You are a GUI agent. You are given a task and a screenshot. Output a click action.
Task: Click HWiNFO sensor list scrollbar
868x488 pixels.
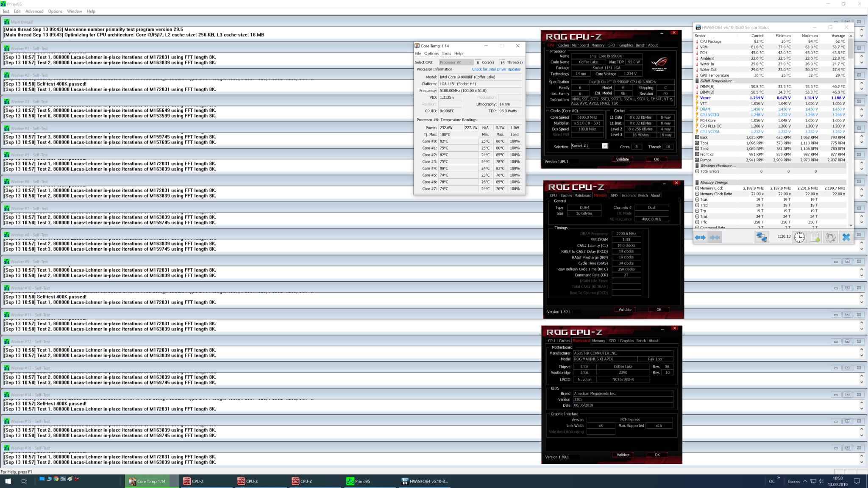pos(850,49)
